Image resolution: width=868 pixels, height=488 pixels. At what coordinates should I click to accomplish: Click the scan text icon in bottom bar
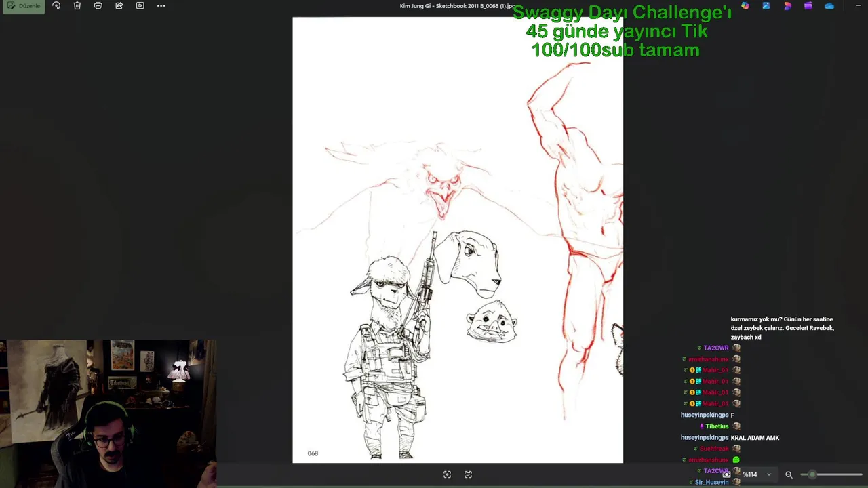point(468,474)
